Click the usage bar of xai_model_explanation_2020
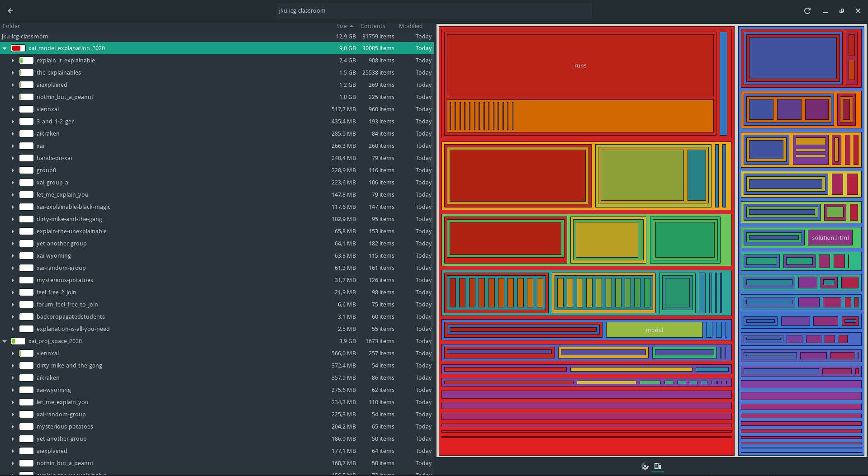The image size is (868, 476). point(18,48)
